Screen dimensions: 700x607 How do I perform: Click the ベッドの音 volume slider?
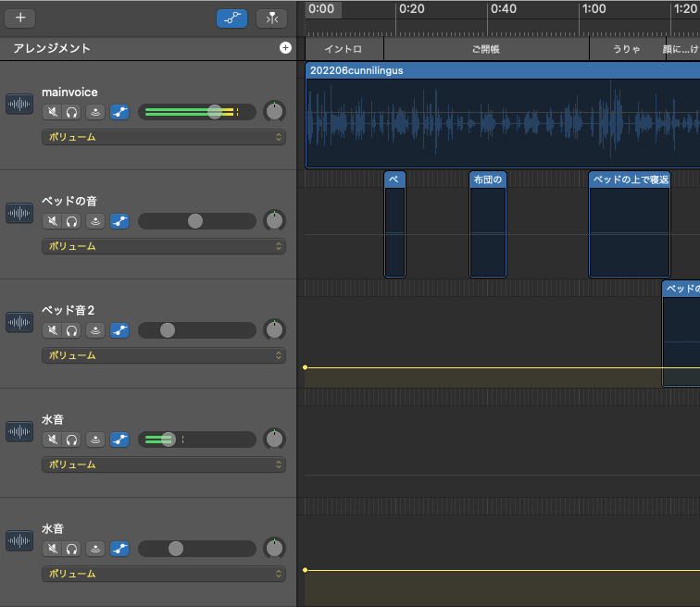click(197, 221)
